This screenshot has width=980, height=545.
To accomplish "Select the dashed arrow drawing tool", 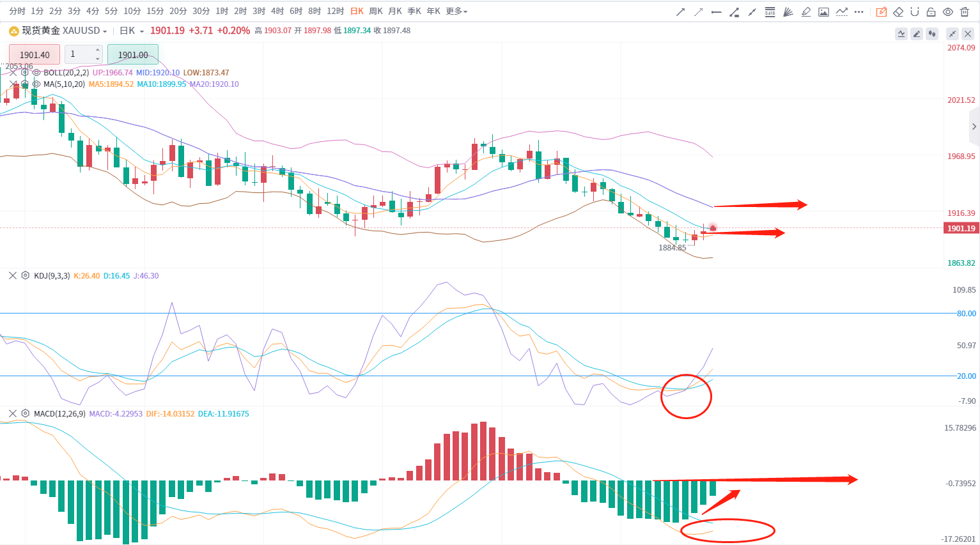I will point(699,12).
